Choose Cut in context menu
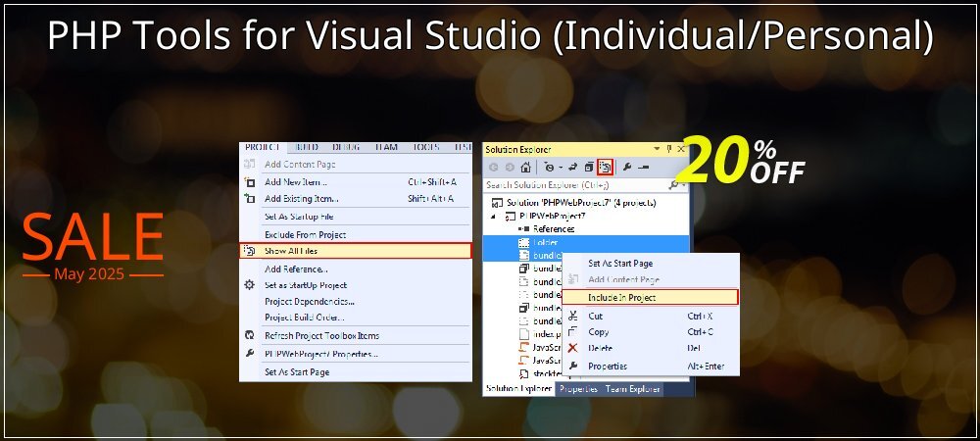Image resolution: width=980 pixels, height=441 pixels. [651, 317]
